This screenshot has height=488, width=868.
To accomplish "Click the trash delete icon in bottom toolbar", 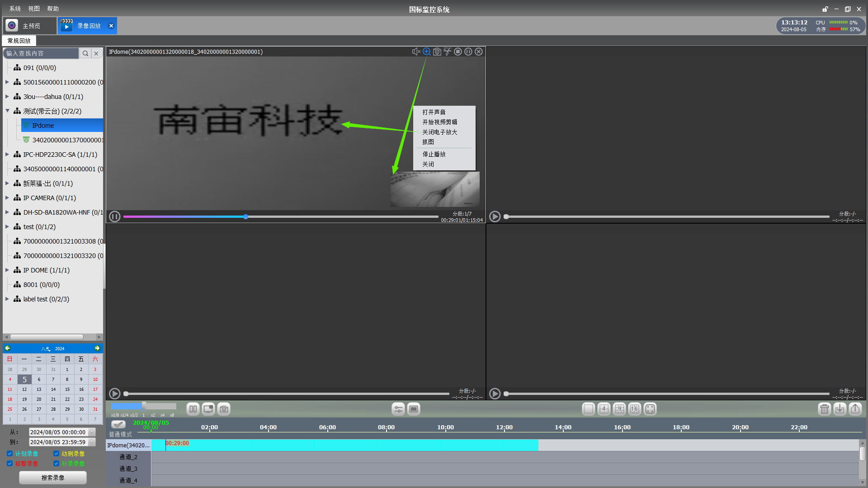I will point(825,409).
